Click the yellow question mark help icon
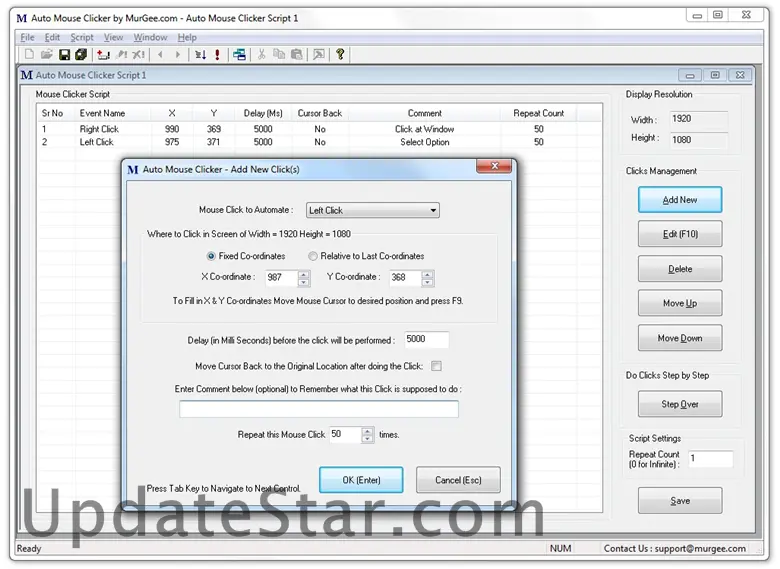The image size is (780, 569). pos(340,55)
